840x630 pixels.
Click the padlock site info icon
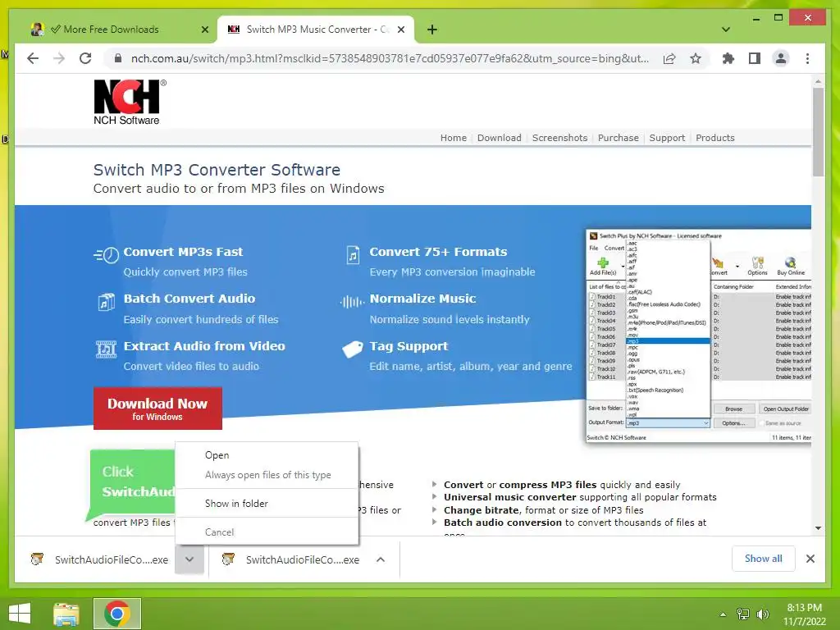pyautogui.click(x=118, y=58)
